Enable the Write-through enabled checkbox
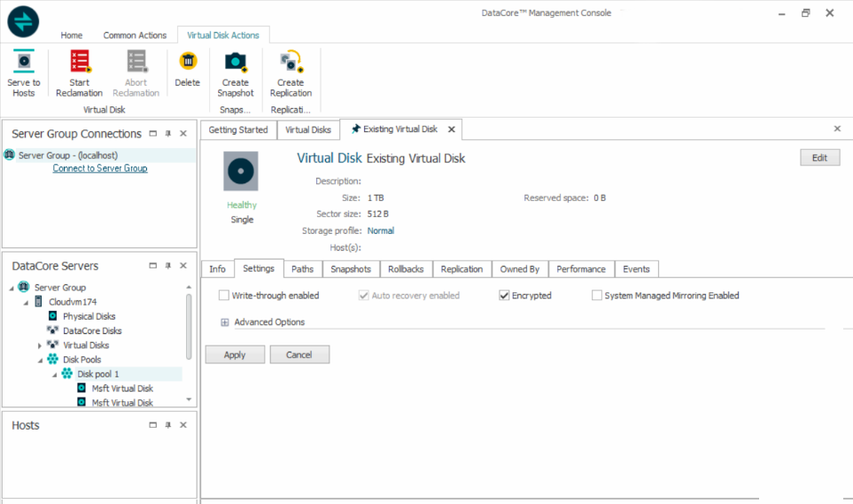This screenshot has height=504, width=853. 224,296
